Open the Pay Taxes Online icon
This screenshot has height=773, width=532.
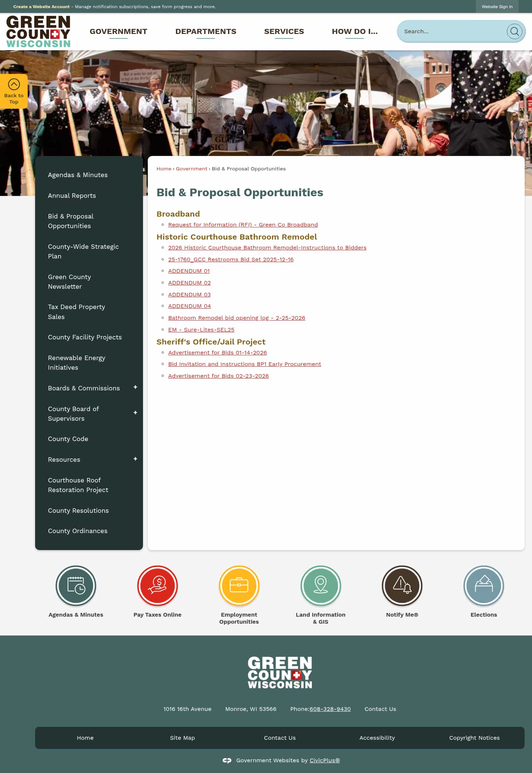pyautogui.click(x=157, y=586)
